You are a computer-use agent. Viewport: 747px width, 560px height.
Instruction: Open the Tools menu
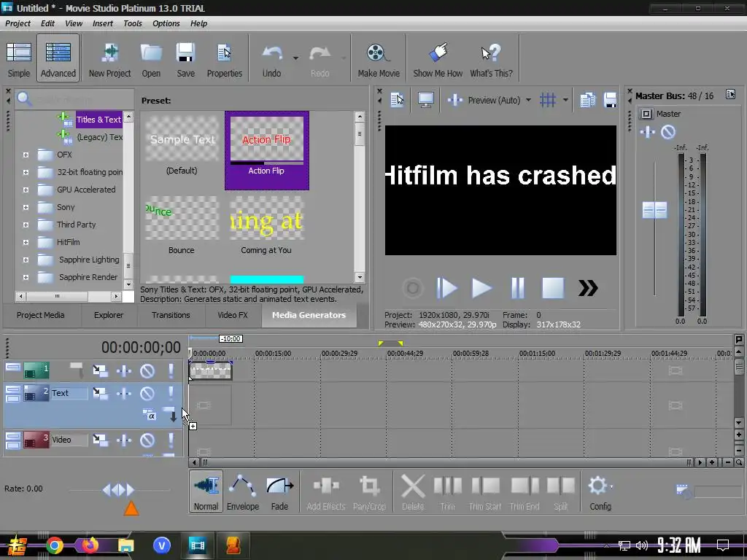[x=133, y=23]
